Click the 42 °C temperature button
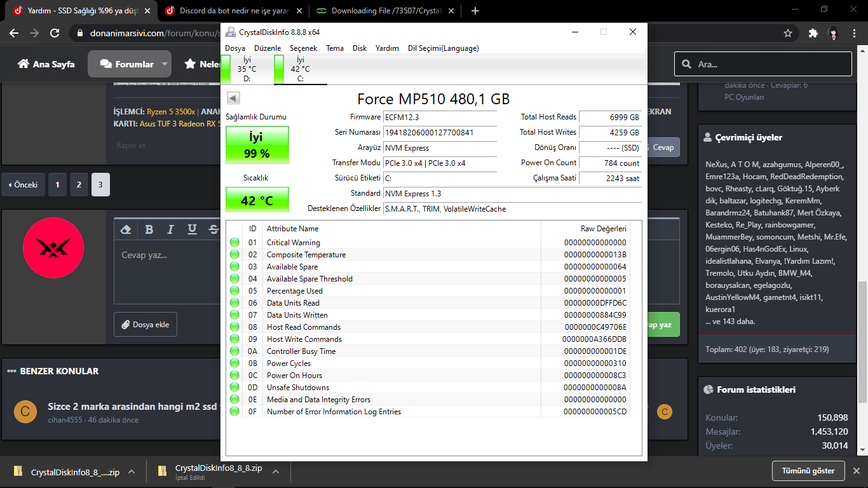Image resolution: width=868 pixels, height=488 pixels. [257, 200]
